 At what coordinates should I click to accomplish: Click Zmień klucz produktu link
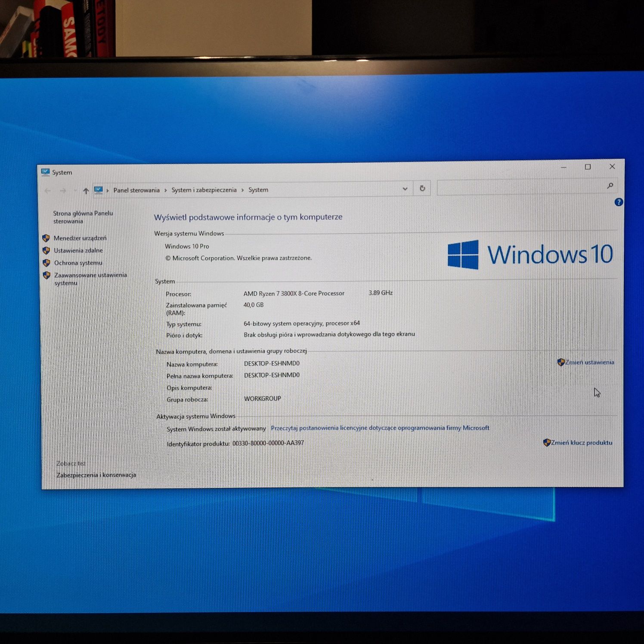582,443
